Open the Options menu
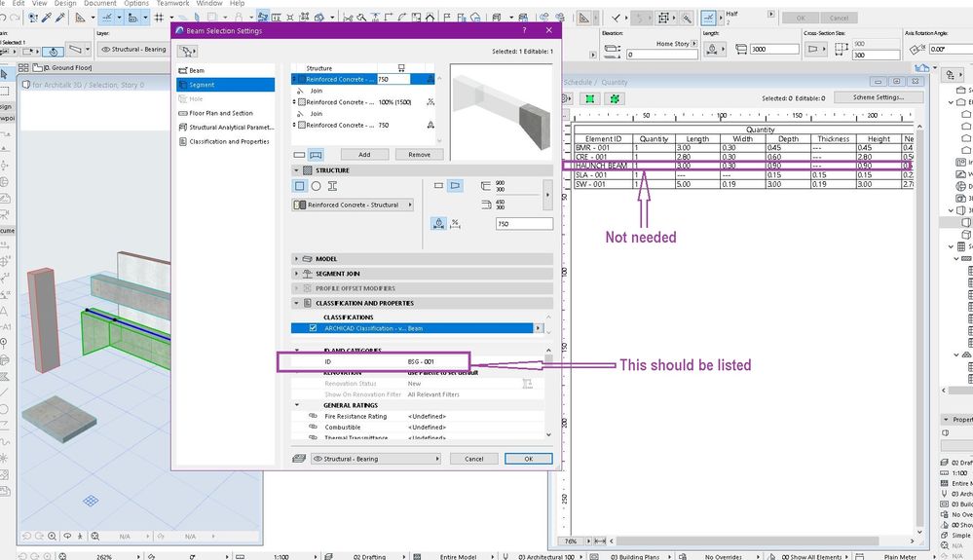The height and width of the screenshot is (560, 973). pos(136,3)
